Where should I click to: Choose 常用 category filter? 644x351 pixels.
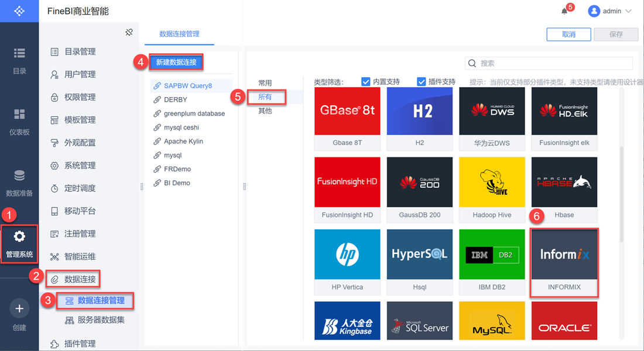[x=265, y=83]
